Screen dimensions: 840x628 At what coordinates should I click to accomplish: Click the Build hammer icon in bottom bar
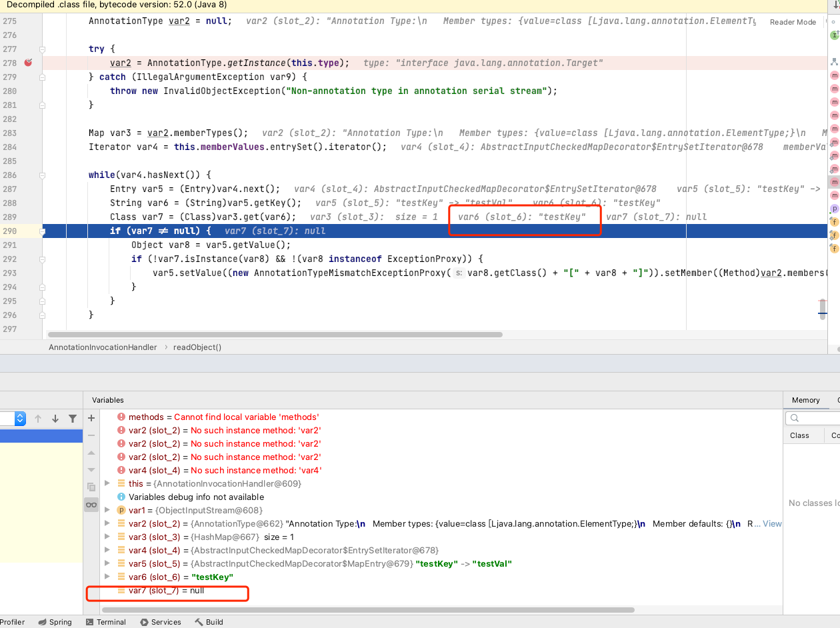(199, 622)
